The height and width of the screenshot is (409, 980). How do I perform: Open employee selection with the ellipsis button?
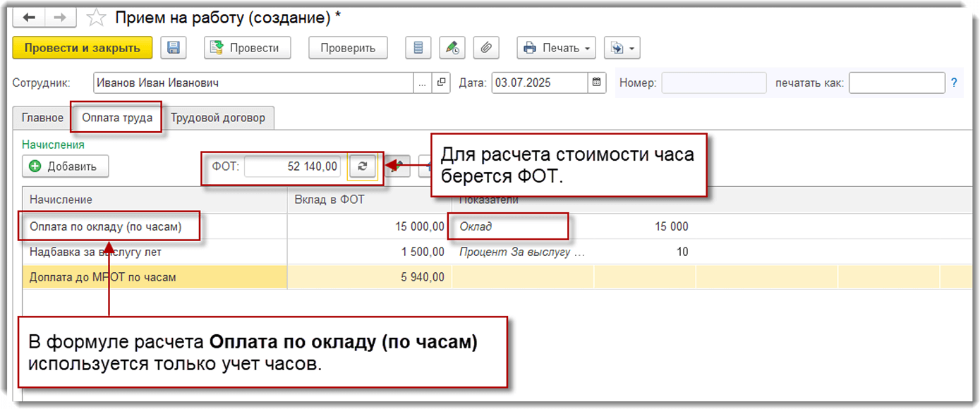click(x=421, y=83)
